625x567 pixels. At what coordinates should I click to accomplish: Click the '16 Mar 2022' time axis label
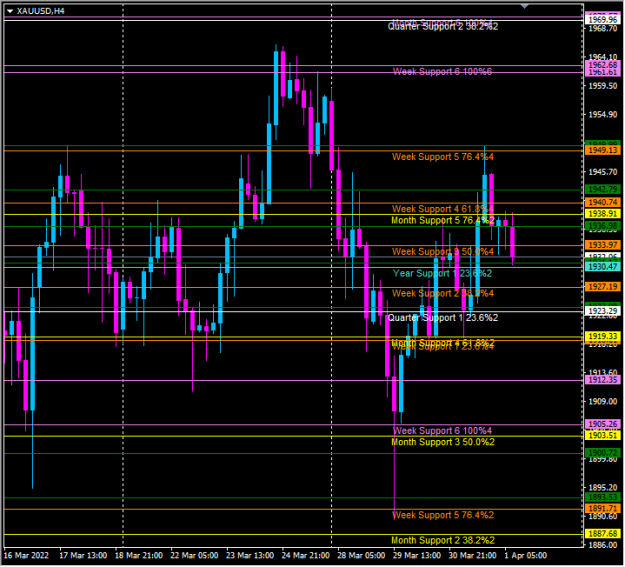26,556
